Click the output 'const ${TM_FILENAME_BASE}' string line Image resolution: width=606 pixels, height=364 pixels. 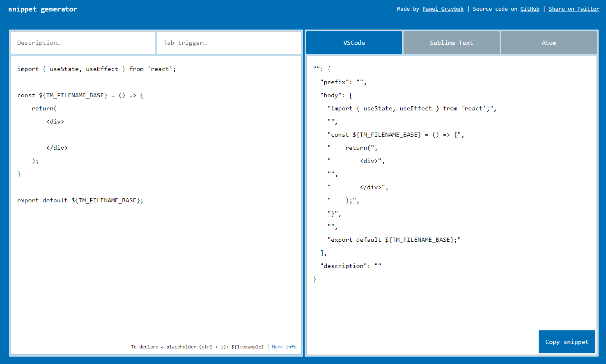(x=396, y=135)
